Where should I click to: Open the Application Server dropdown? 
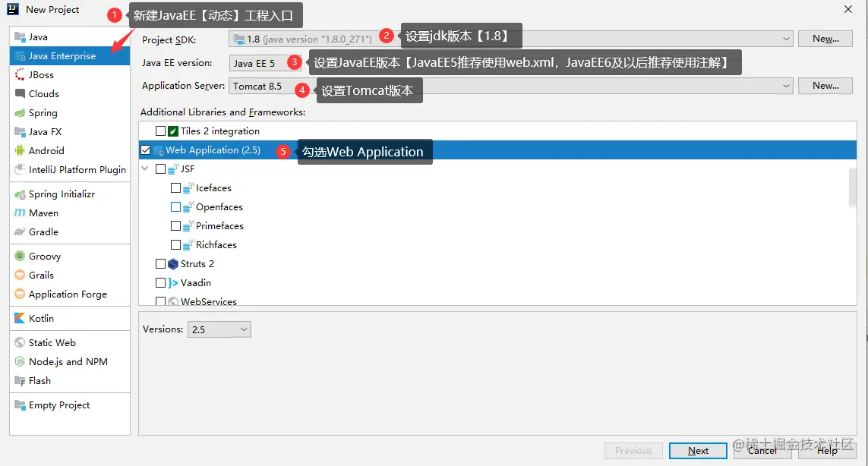point(511,86)
